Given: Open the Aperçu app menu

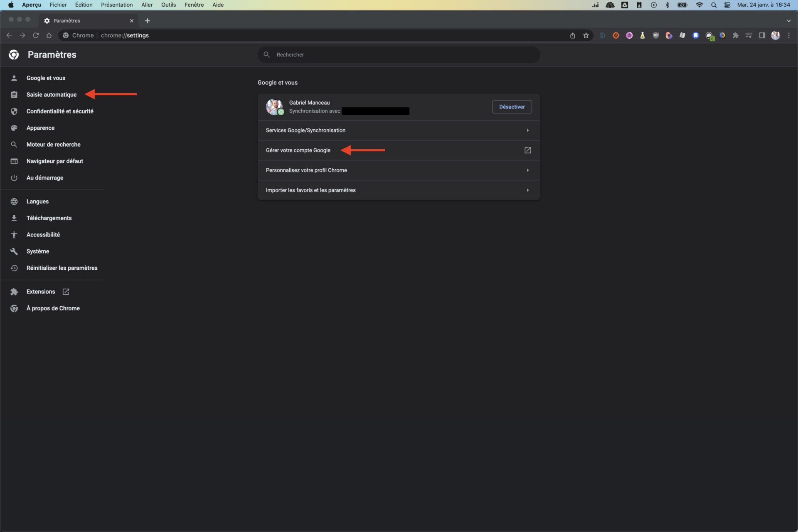Looking at the screenshot, I should point(32,5).
